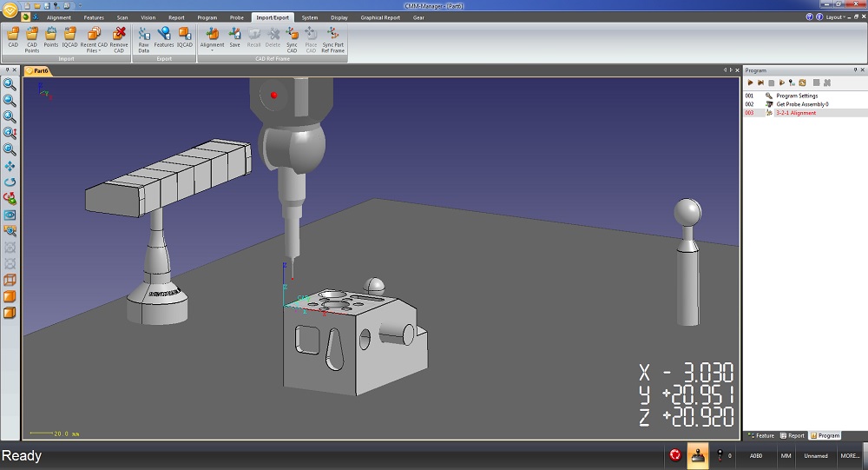Import CAD Points from the ribbon

pyautogui.click(x=32, y=36)
